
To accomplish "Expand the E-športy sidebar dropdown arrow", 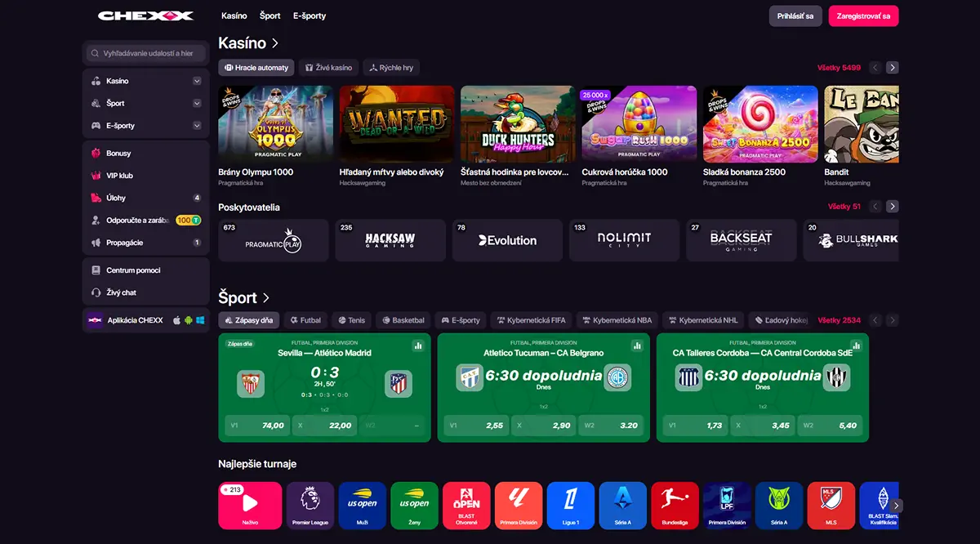I will click(197, 126).
